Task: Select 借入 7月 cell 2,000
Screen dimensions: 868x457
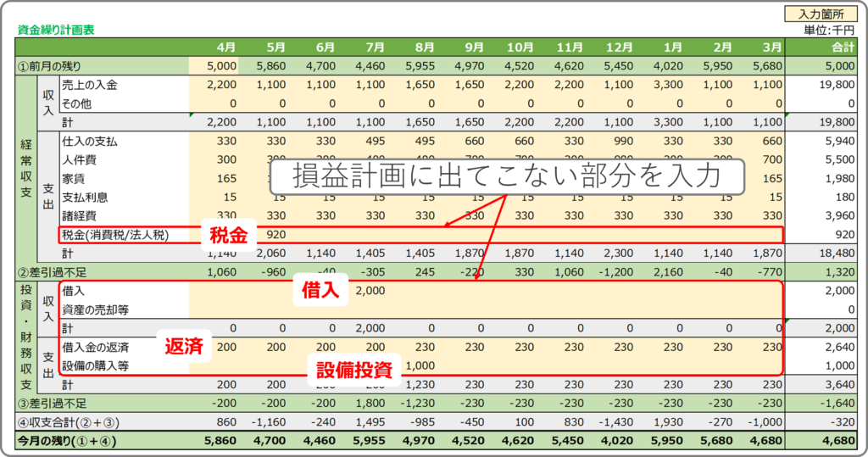Action: (370, 291)
